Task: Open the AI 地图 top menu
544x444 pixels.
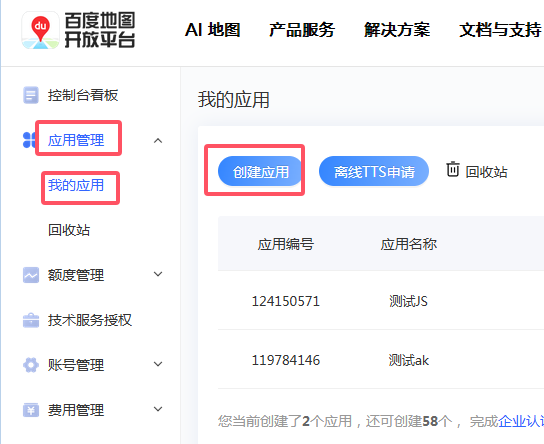Action: [x=212, y=30]
